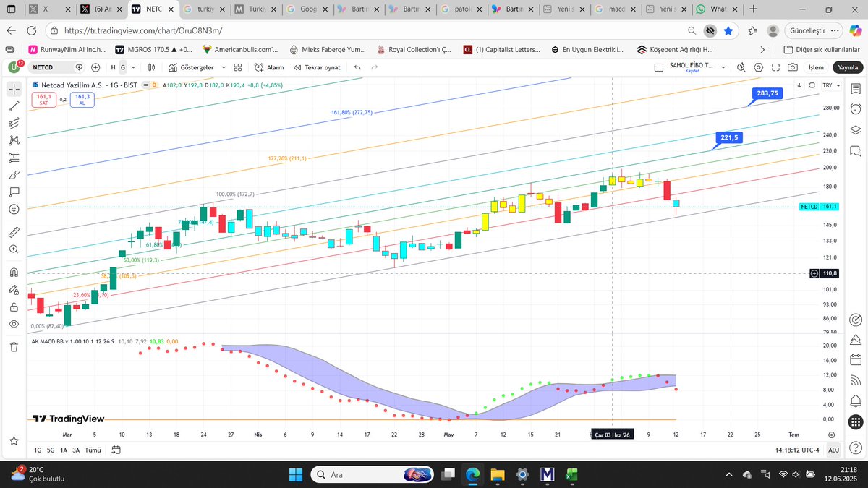The image size is (868, 488).
Task: Open the alerts clock panel
Action: [855, 109]
